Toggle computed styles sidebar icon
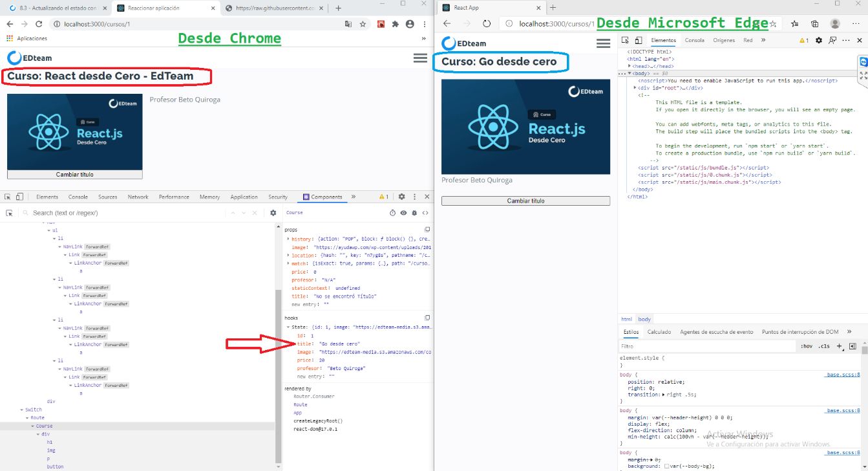Image resolution: width=868 pixels, height=471 pixels. (852, 346)
